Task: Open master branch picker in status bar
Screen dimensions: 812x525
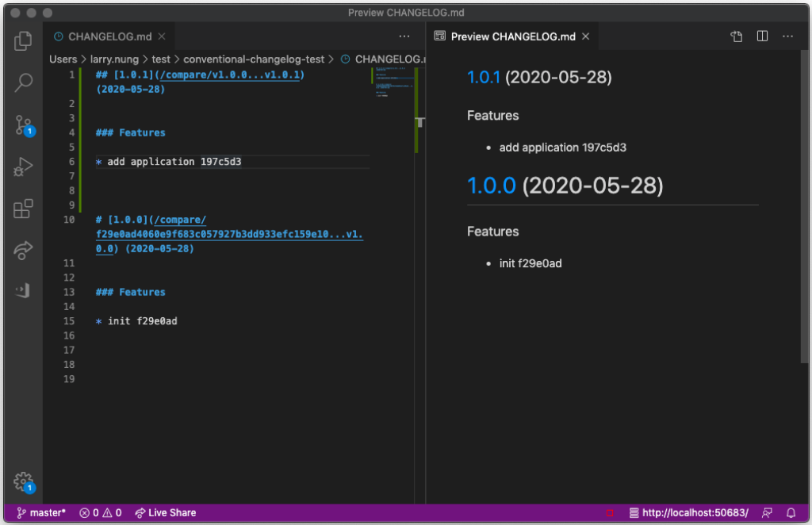Action: (x=41, y=513)
